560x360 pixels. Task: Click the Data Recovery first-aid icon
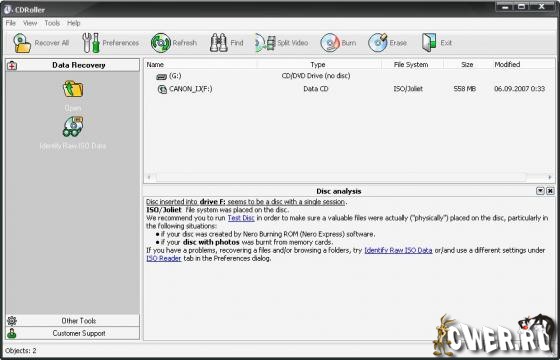(12, 65)
